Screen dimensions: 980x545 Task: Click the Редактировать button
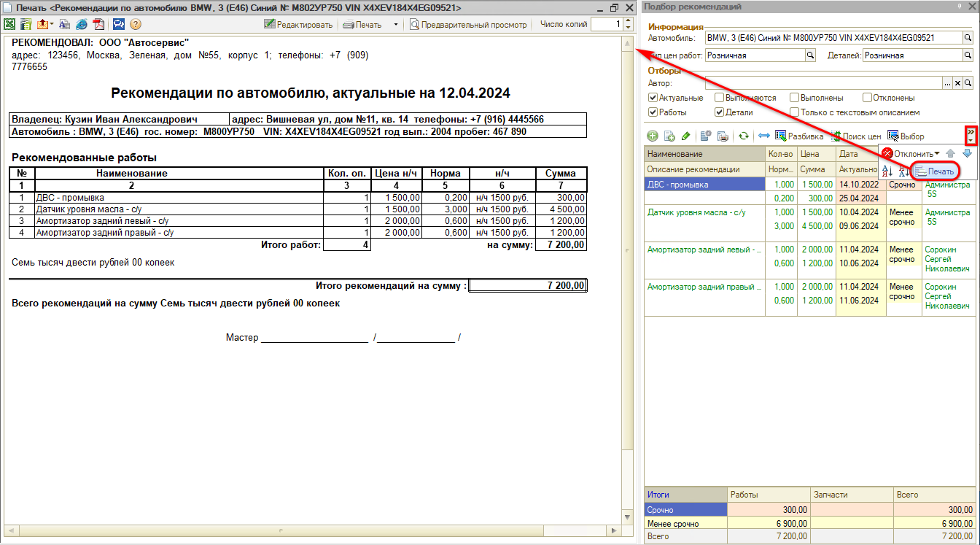coord(299,24)
